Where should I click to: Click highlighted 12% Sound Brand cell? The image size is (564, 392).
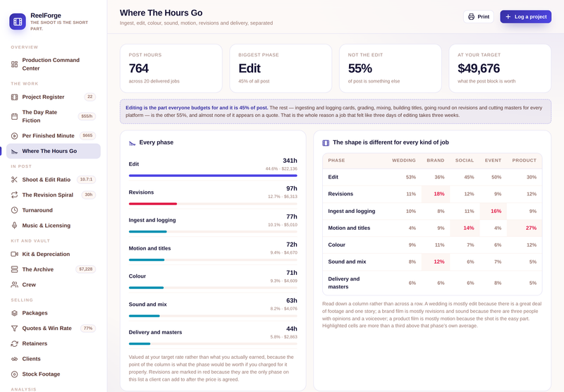[x=436, y=262]
